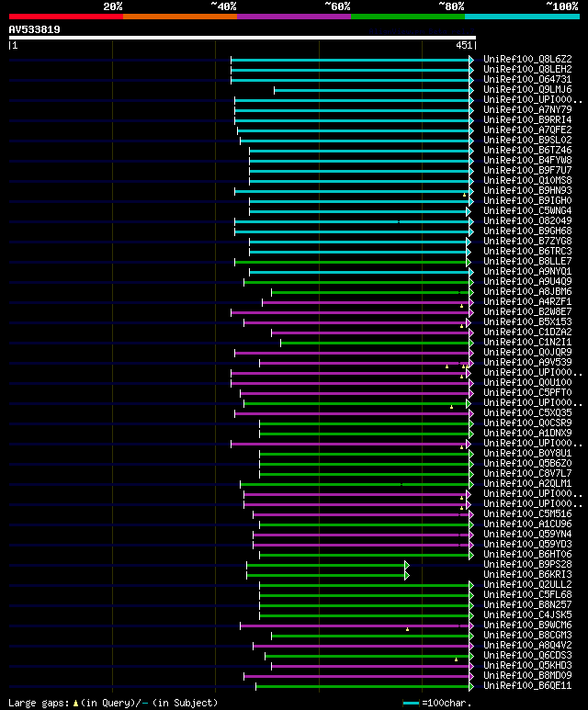Select the UniRef100_C5PFT0 label
This screenshot has width=588, height=710.
[527, 392]
